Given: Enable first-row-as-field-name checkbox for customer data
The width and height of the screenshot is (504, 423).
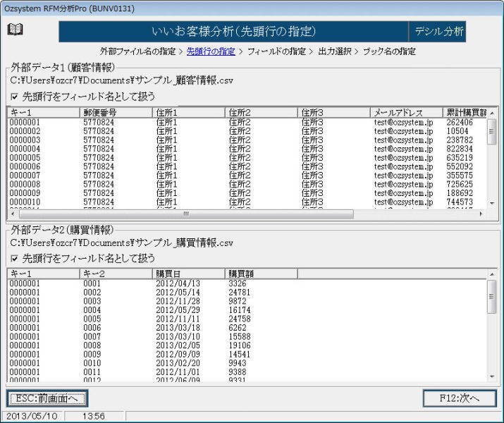Looking at the screenshot, I should (x=16, y=96).
